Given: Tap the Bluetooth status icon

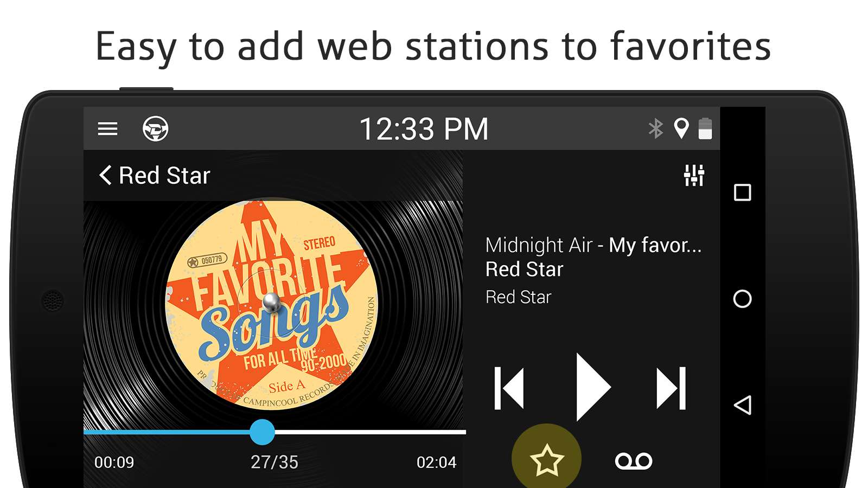Looking at the screenshot, I should point(656,129).
